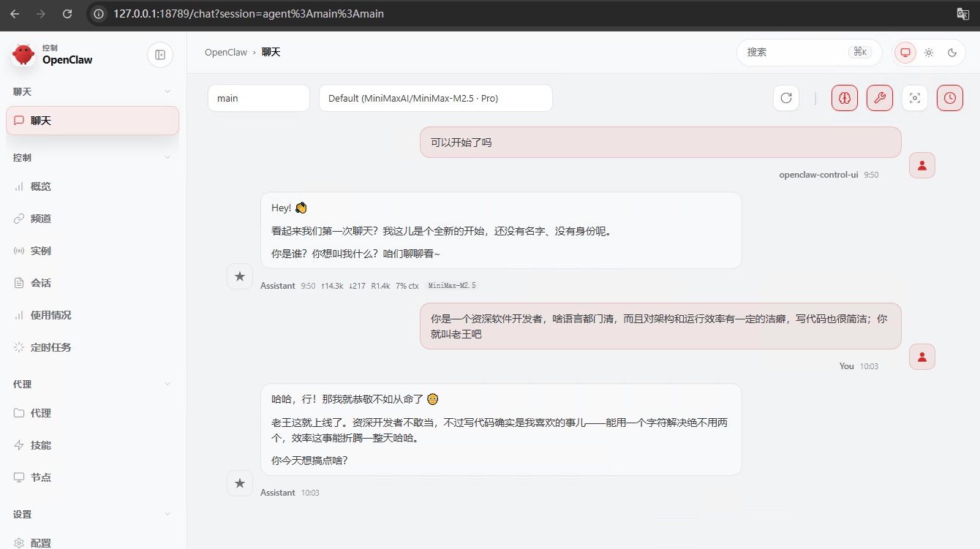
Task: Switch to dark theme moon icon
Action: coord(952,53)
